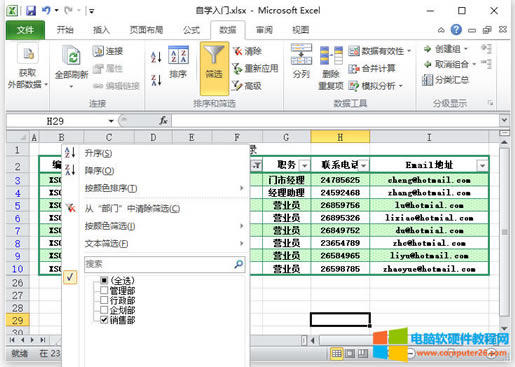
Task: Click the minimize ribbon caret icon
Action: pyautogui.click(x=441, y=30)
